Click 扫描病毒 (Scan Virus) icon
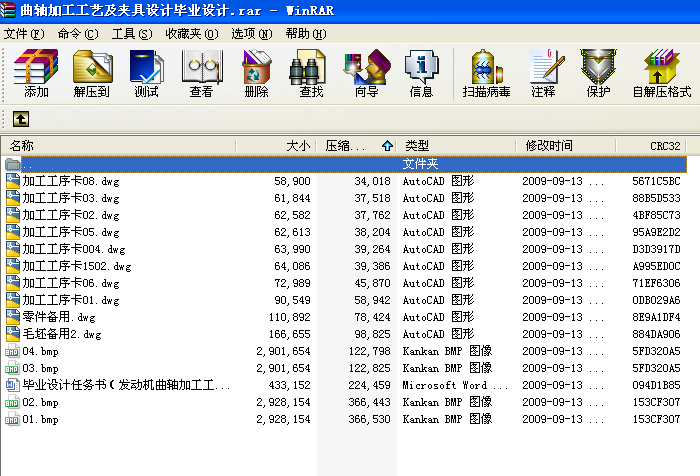Viewport: 700px width, 476px height. (486, 74)
